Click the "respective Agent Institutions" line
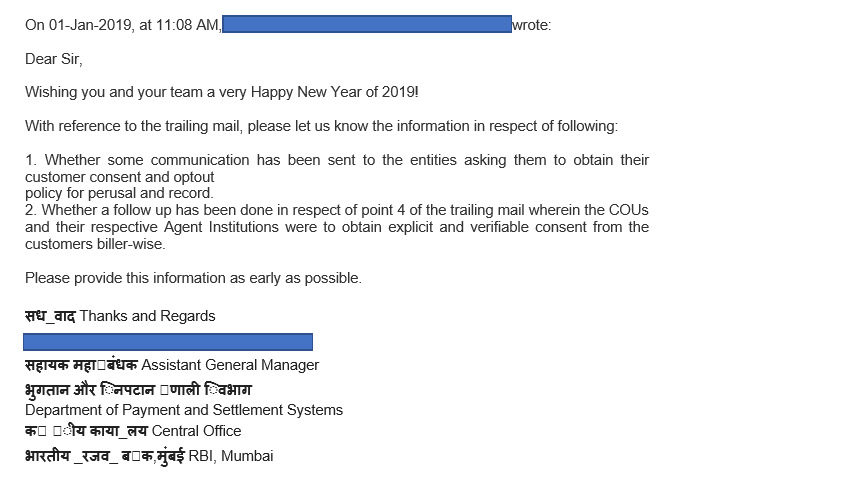The width and height of the screenshot is (860, 488). (x=337, y=227)
